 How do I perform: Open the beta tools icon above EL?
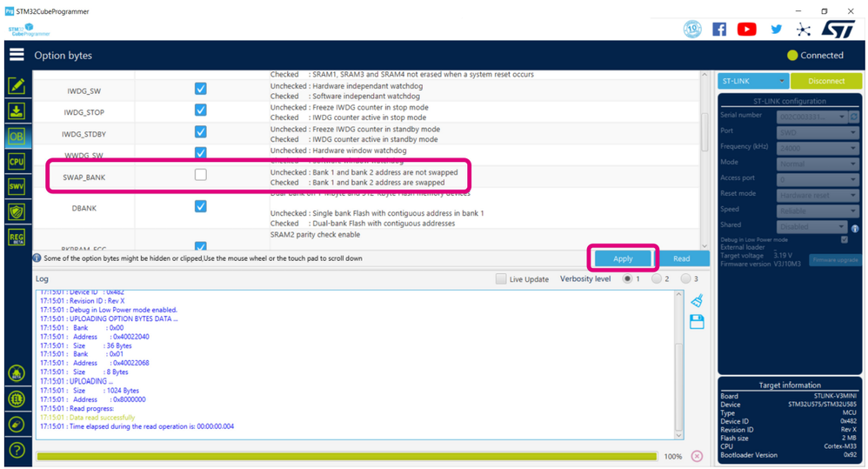17,373
